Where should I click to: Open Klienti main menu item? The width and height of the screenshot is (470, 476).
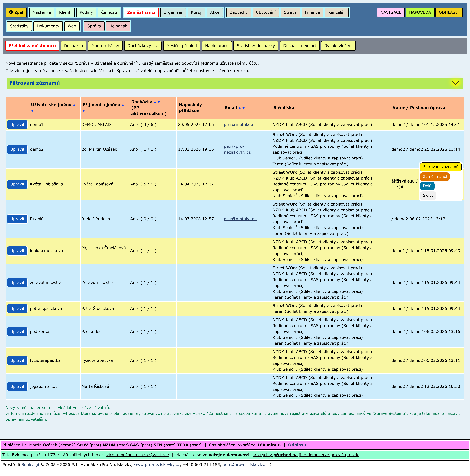[x=65, y=13]
